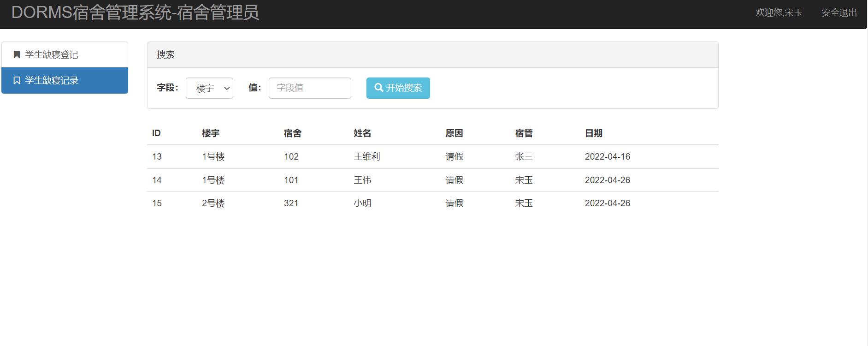Open the 楼宇 field dropdown

click(209, 88)
